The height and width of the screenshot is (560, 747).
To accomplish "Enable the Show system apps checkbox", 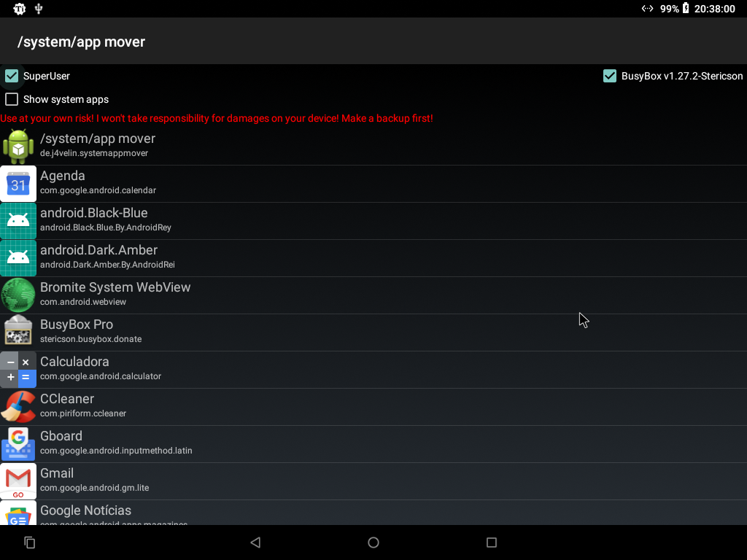I will pos(12,99).
